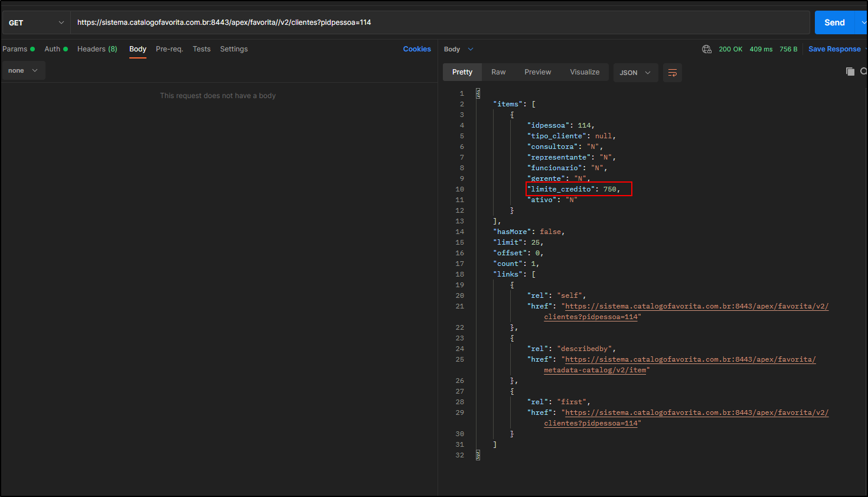Select the Raw response view tab
This screenshot has width=868, height=497.
[498, 72]
